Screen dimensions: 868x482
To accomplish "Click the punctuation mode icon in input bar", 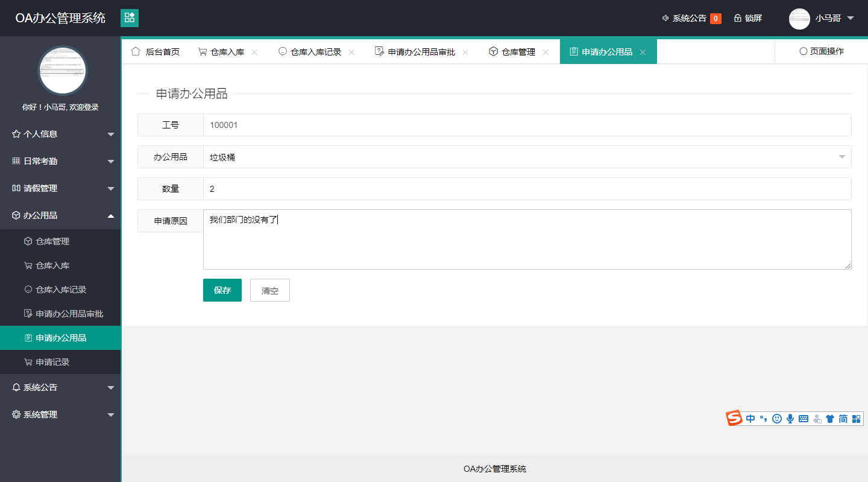I will click(763, 418).
